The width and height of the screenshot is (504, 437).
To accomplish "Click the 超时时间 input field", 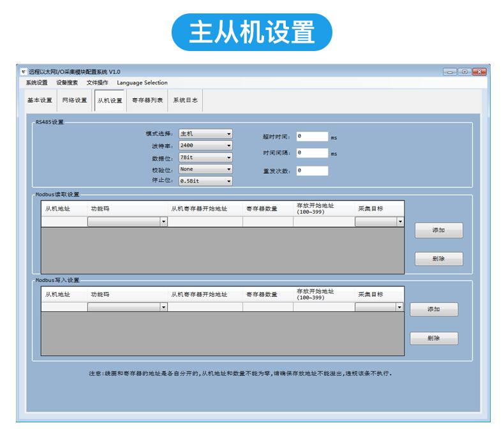I will pyautogui.click(x=312, y=137).
